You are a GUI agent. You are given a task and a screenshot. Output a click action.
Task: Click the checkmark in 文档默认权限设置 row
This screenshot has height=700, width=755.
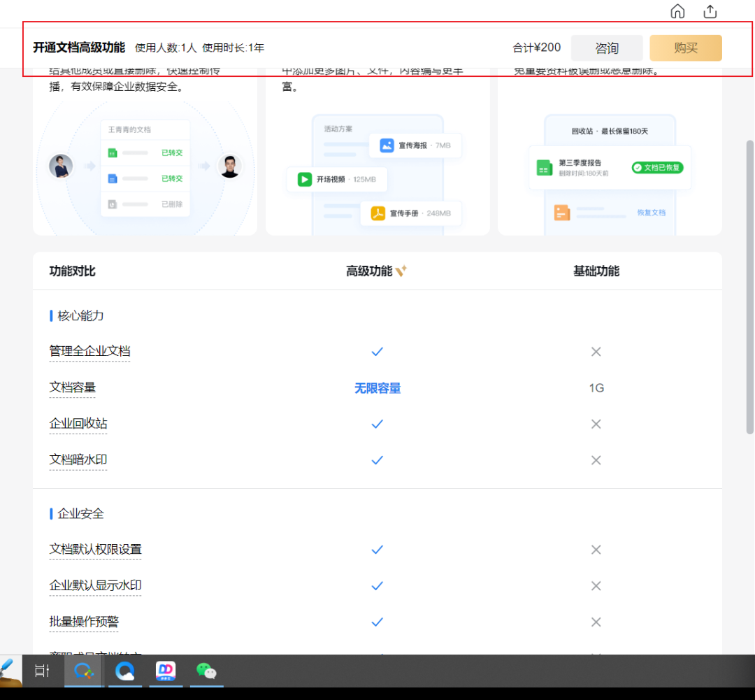[x=377, y=550]
